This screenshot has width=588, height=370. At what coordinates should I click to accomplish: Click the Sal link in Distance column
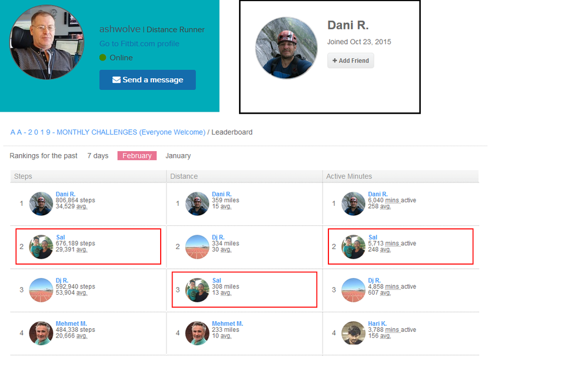[216, 280]
